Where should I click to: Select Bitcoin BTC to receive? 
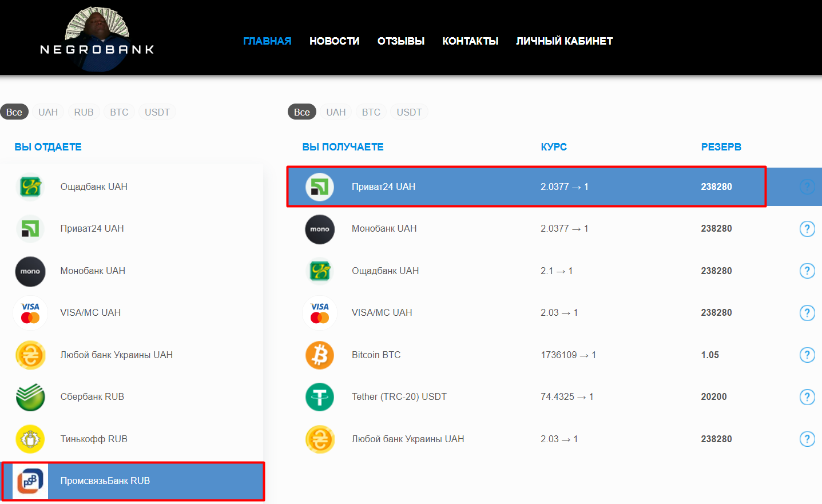[x=554, y=355]
